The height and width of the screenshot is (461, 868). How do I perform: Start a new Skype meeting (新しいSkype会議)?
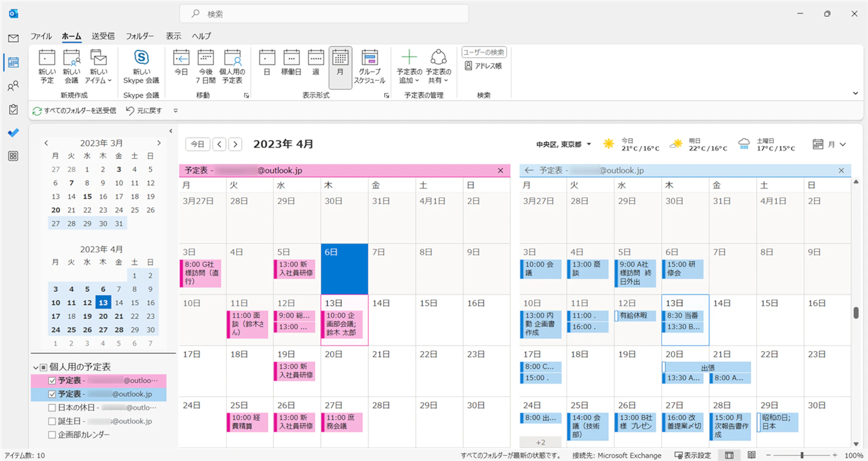pyautogui.click(x=141, y=67)
